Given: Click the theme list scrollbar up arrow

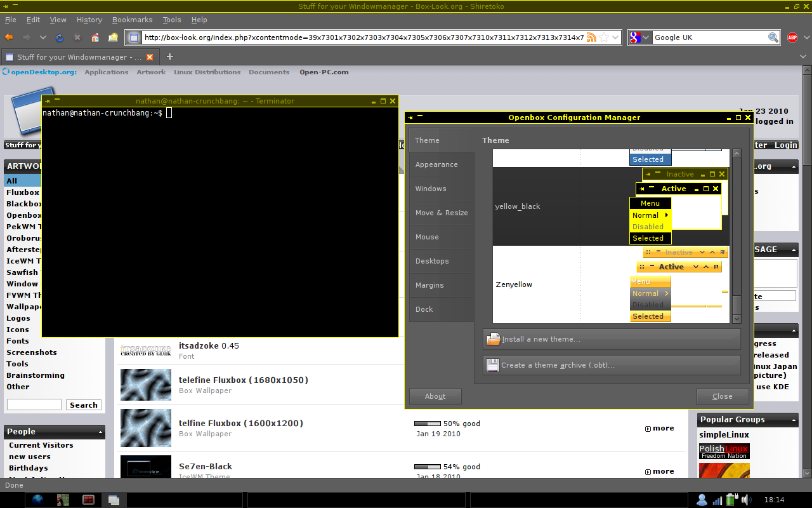Looking at the screenshot, I should point(737,153).
